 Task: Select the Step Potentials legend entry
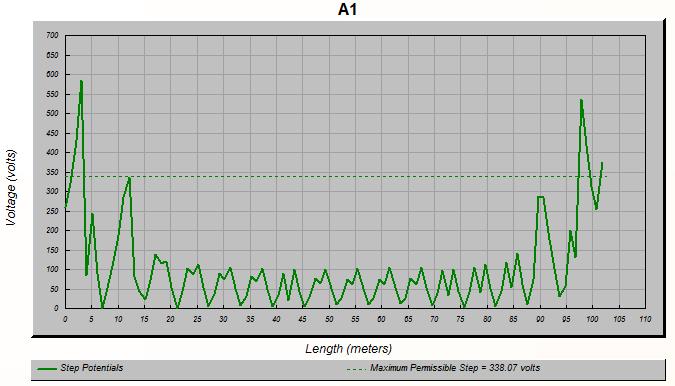click(80, 368)
